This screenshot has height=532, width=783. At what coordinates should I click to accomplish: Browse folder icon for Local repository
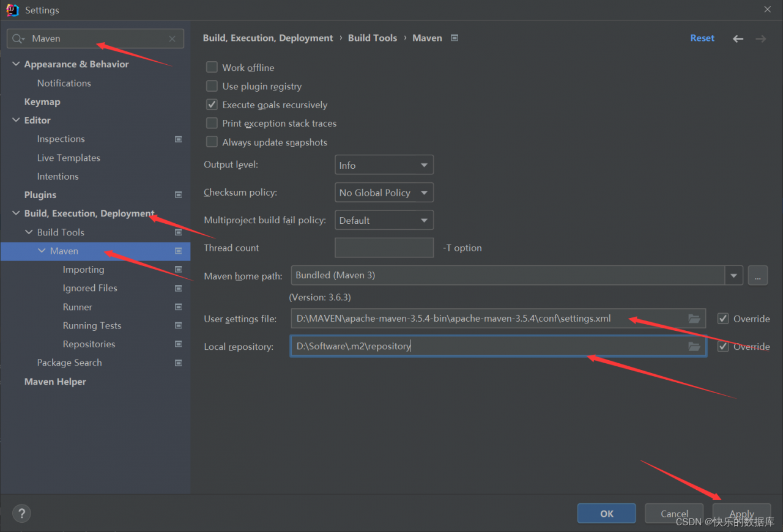pos(694,346)
